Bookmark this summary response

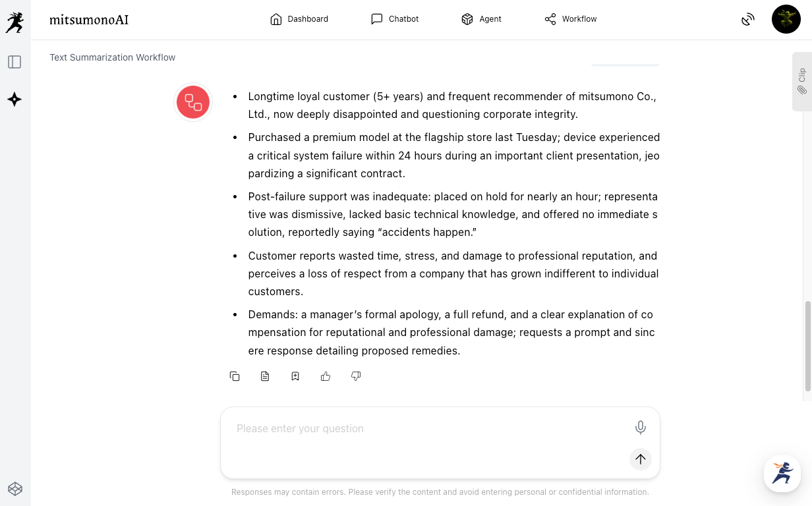tap(295, 376)
